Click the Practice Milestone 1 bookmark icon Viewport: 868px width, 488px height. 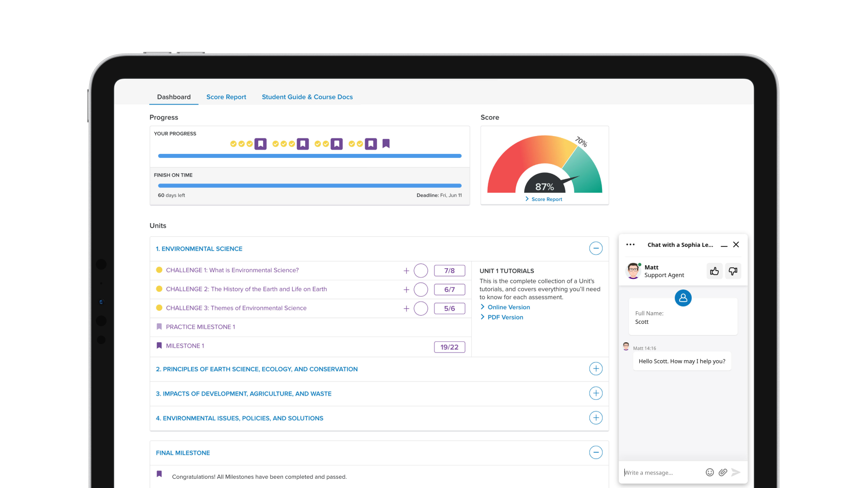pyautogui.click(x=159, y=327)
